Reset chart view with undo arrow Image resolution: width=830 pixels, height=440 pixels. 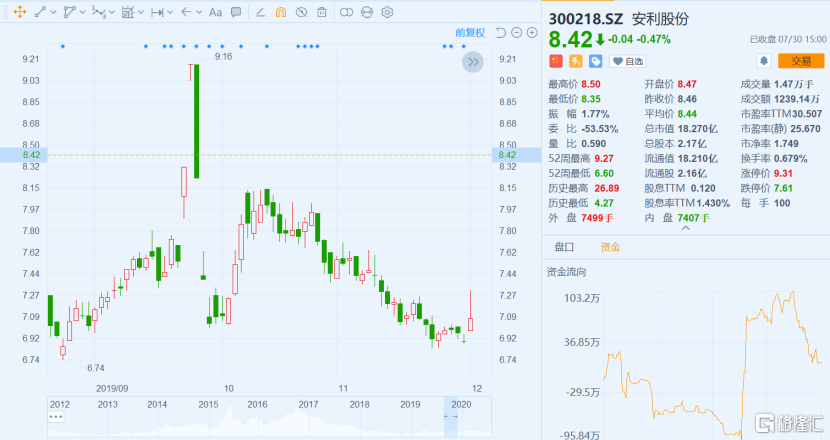(501, 33)
